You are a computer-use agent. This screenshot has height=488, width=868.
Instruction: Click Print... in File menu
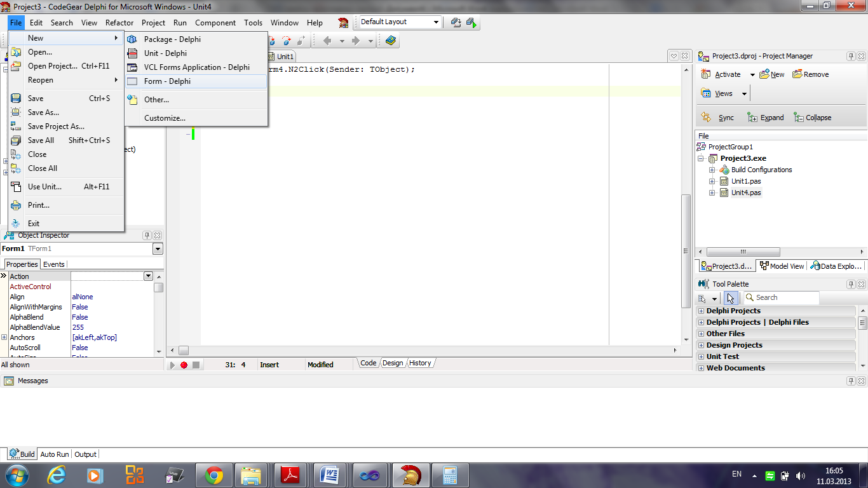pos(66,205)
